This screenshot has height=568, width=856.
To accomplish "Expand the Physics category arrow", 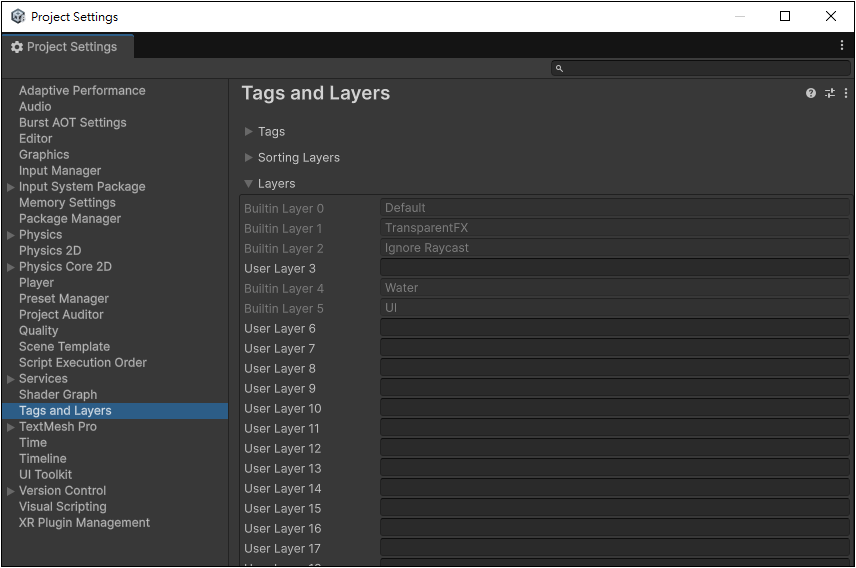I will click(10, 235).
